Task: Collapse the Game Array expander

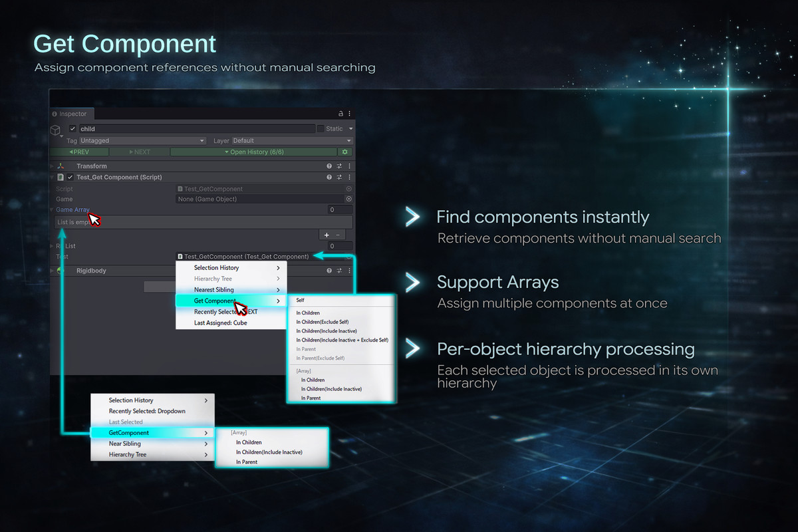Action: [x=52, y=209]
